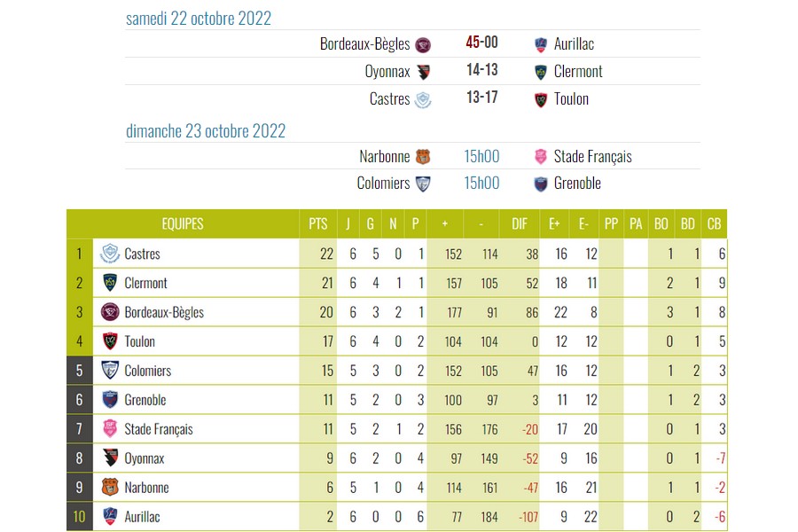Click the Colomiers logo in the standings table

(111, 371)
